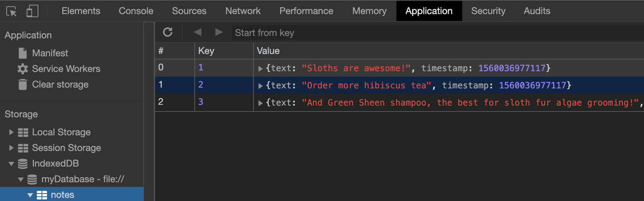Screen dimensions: 644x201
Task: Refresh the IndexedDB data view
Action: click(168, 32)
